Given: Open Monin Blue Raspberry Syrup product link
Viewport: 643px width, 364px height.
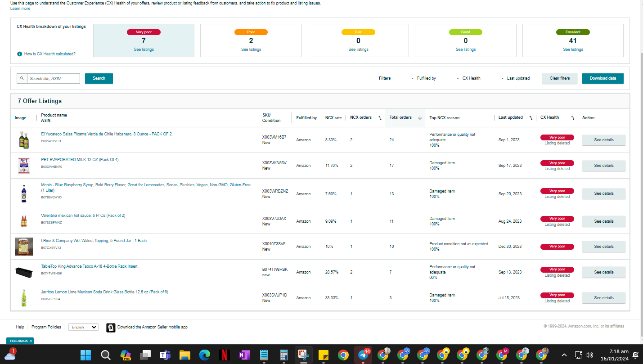Looking at the screenshot, I should click(146, 187).
